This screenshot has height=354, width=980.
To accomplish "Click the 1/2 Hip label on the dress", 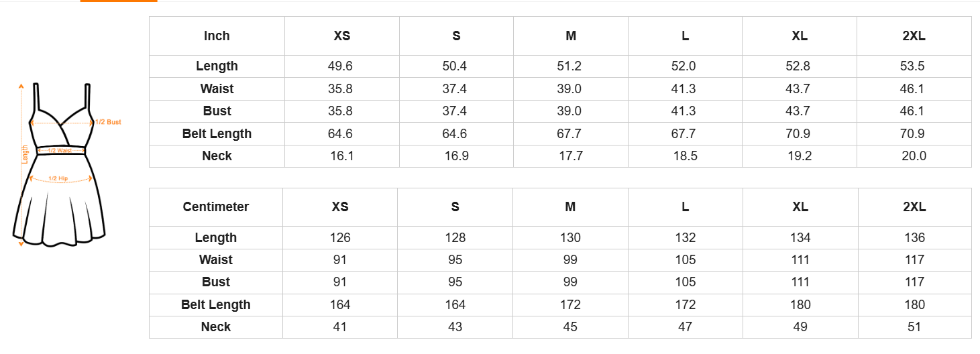I will tap(58, 179).
